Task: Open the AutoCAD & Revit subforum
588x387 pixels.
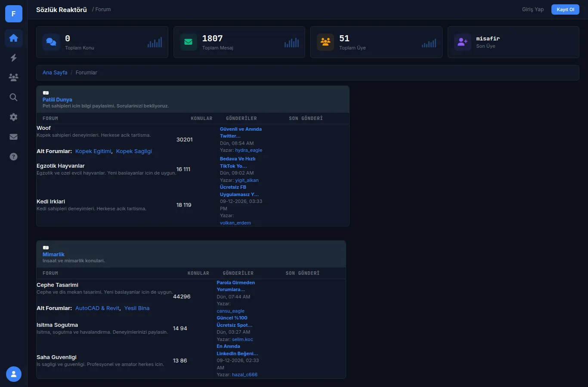Action: tap(97, 308)
